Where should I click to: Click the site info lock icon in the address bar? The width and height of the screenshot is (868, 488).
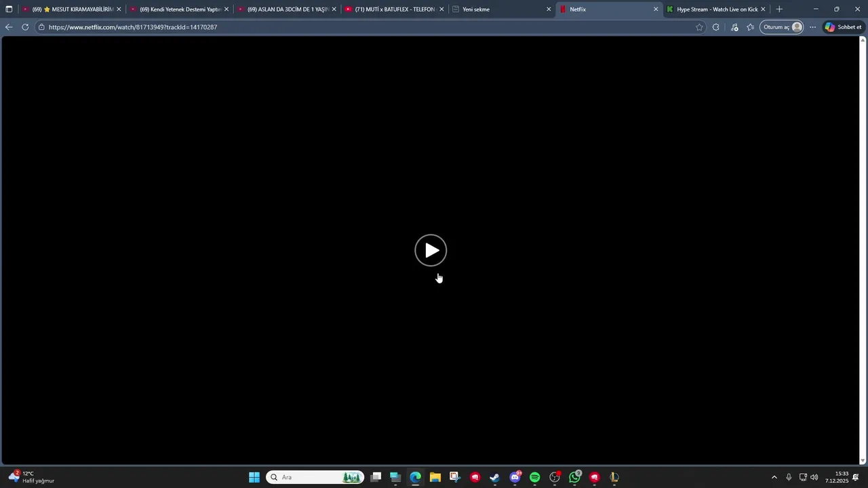tap(41, 27)
